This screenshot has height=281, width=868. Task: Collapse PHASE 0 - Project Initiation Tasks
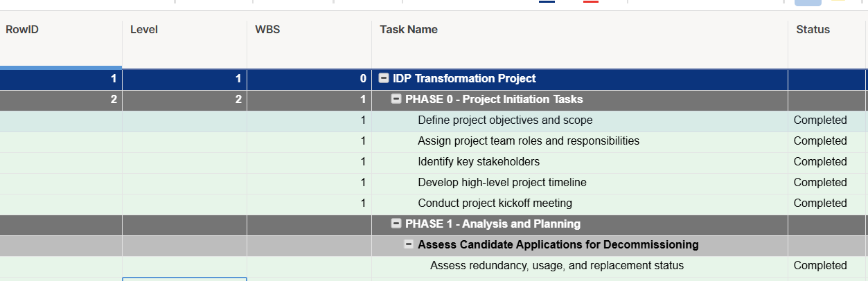coord(396,100)
